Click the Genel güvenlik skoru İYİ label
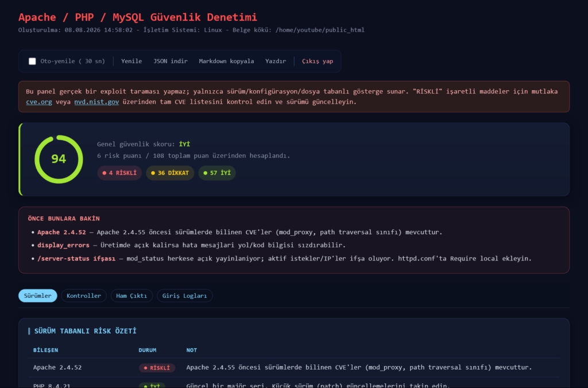The height and width of the screenshot is (388, 588). coord(143,144)
